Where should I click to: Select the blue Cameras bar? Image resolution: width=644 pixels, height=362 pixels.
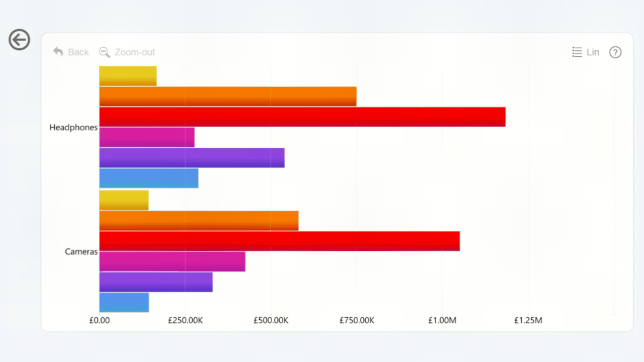124,303
